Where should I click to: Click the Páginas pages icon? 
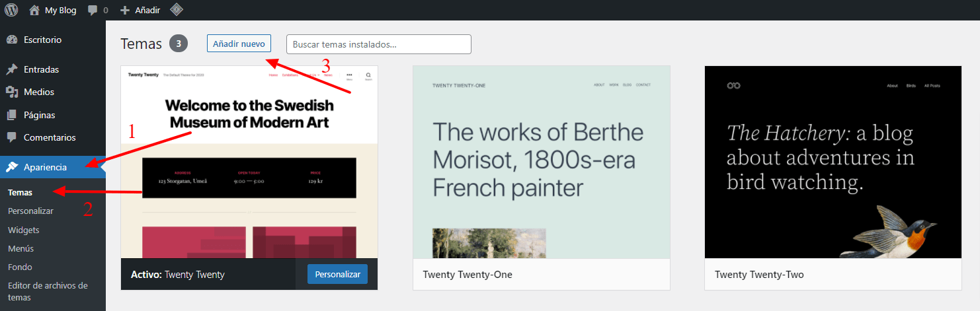coord(12,115)
